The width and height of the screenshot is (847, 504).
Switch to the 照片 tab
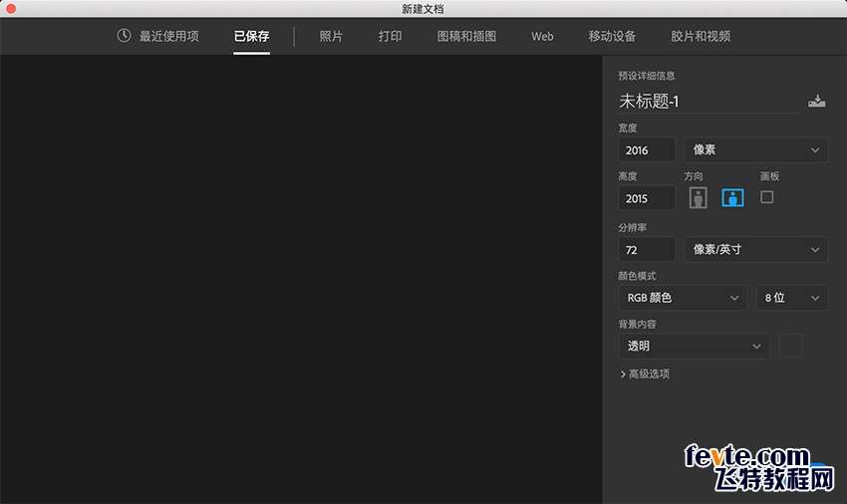331,36
